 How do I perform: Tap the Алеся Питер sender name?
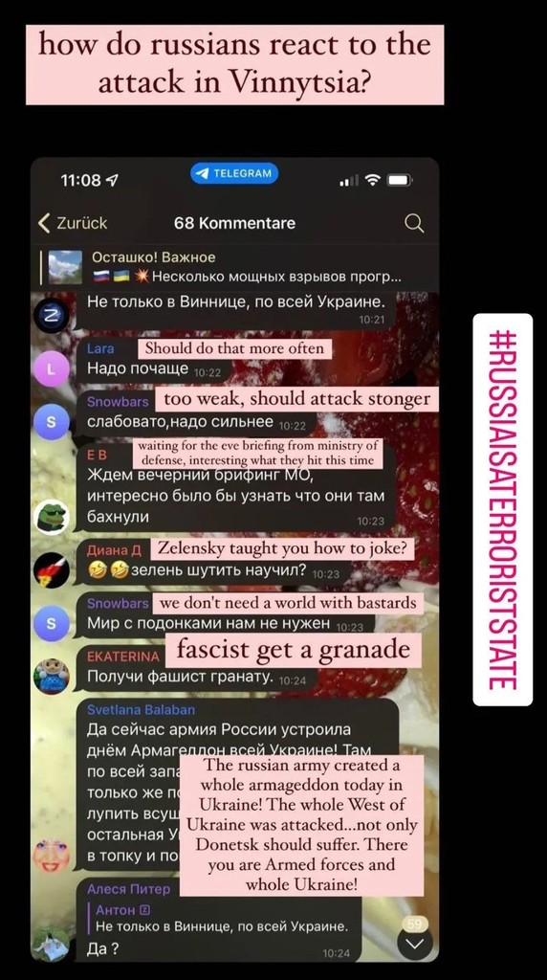point(128,888)
